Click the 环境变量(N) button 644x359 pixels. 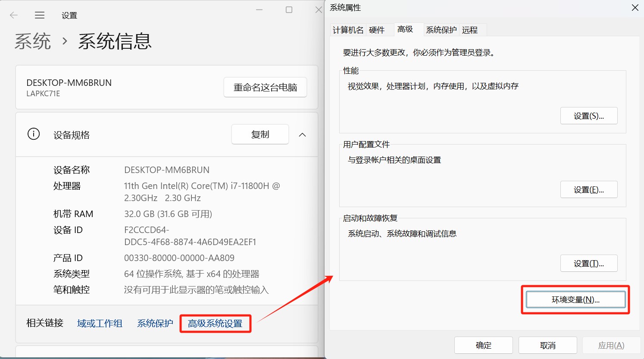(x=575, y=300)
